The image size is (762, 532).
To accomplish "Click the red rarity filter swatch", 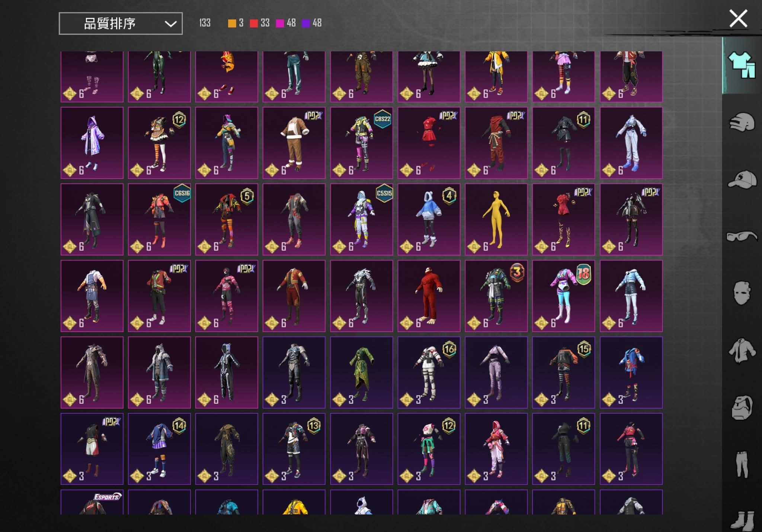I will click(254, 23).
